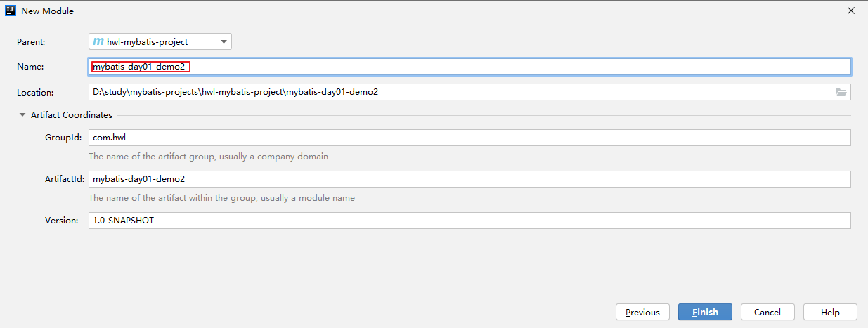This screenshot has width=868, height=328.
Task: Focus the GroupId field showing com.hwl
Action: (469, 138)
